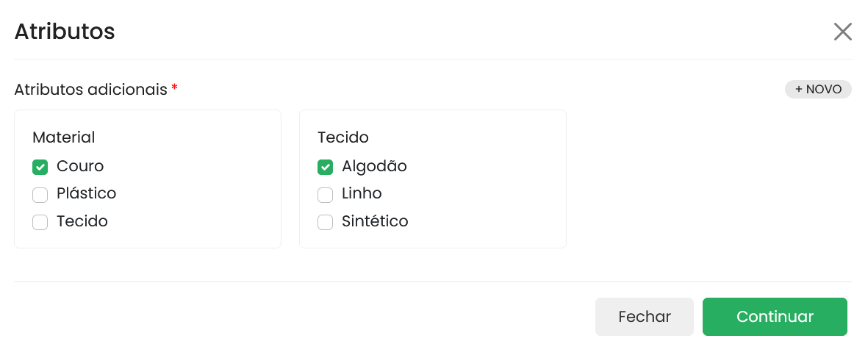Image resolution: width=868 pixels, height=355 pixels.
Task: Click the Sintético label text
Action: (375, 221)
